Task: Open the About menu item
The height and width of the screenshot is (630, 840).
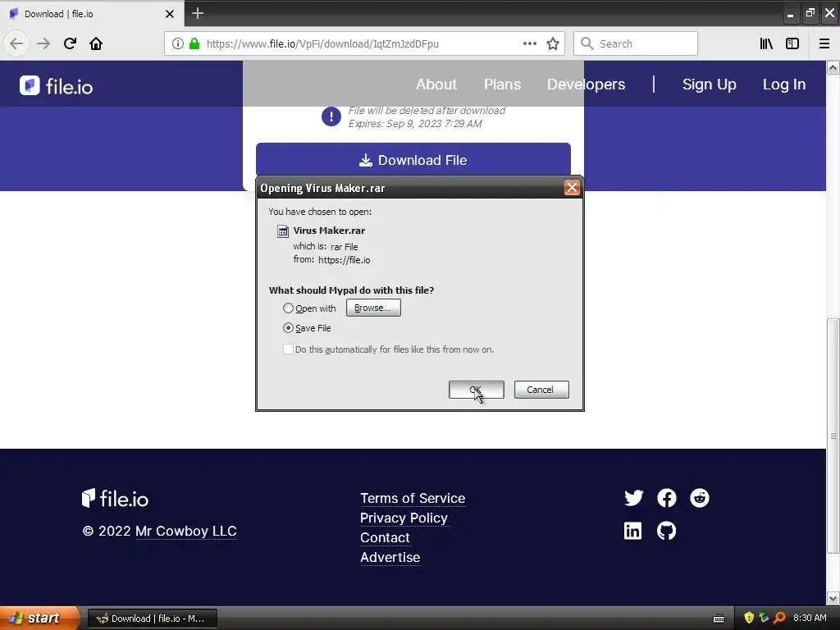Action: pyautogui.click(x=436, y=84)
